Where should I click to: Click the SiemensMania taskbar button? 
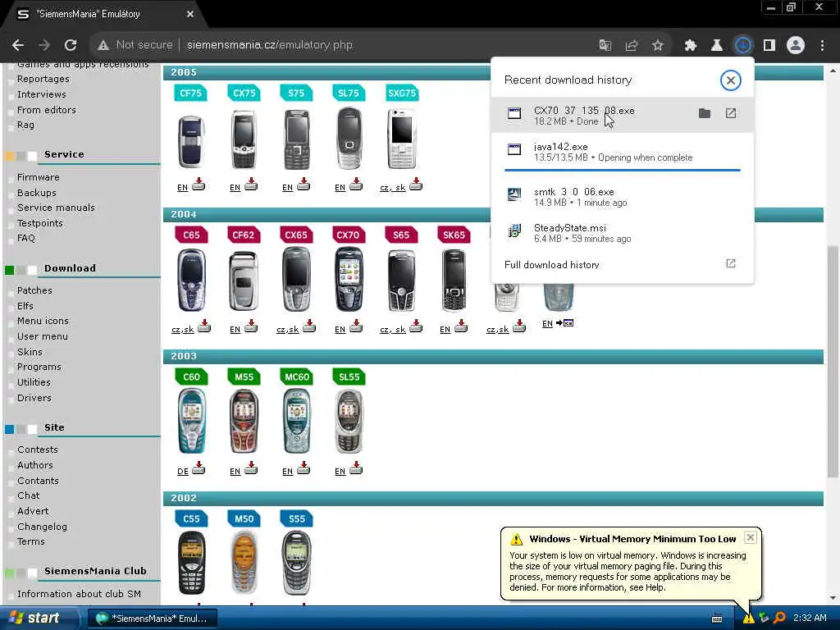click(152, 619)
